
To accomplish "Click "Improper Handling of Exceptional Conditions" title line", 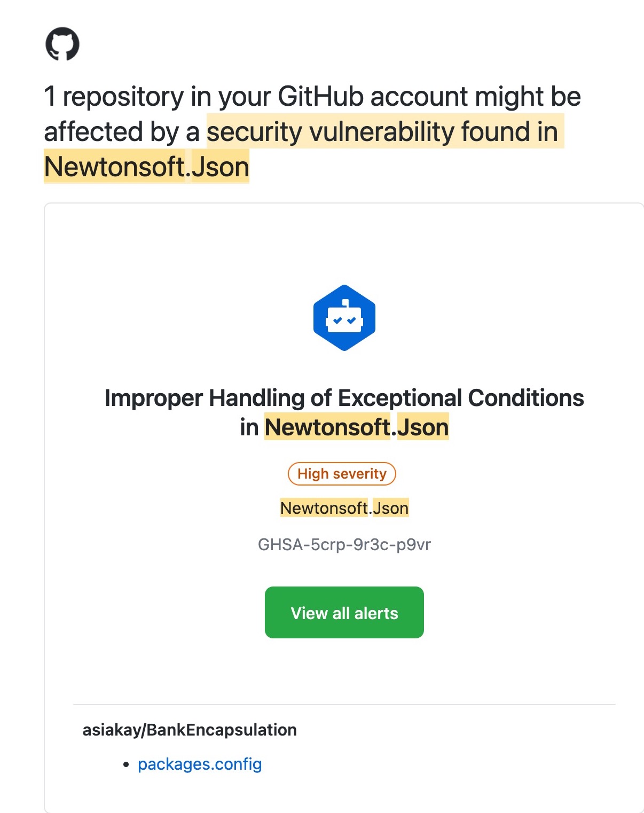I will [x=344, y=398].
